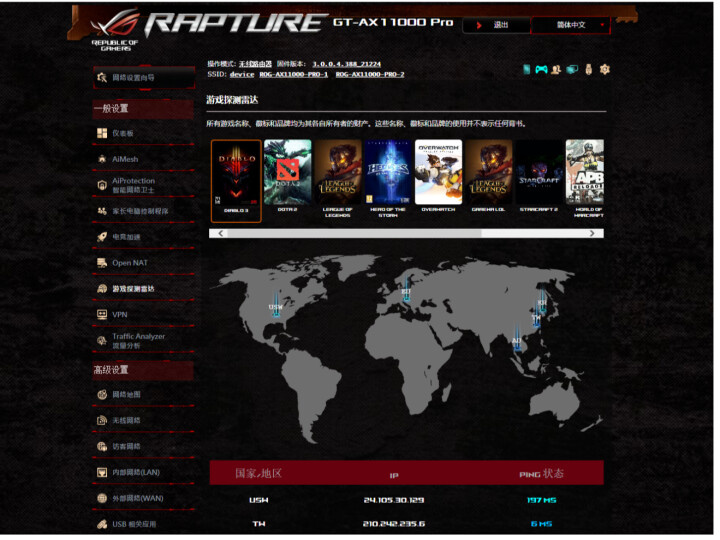720x540 pixels.
Task: Click the game list scroll right arrow
Action: click(x=592, y=233)
